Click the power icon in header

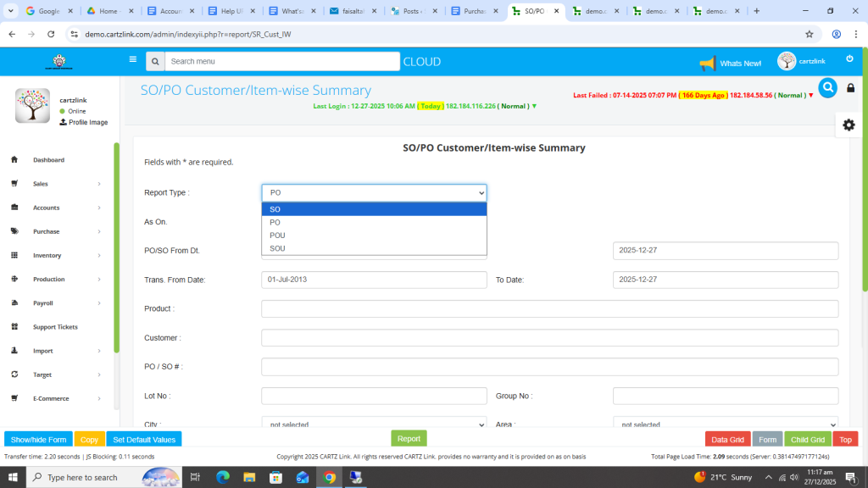[x=849, y=59]
